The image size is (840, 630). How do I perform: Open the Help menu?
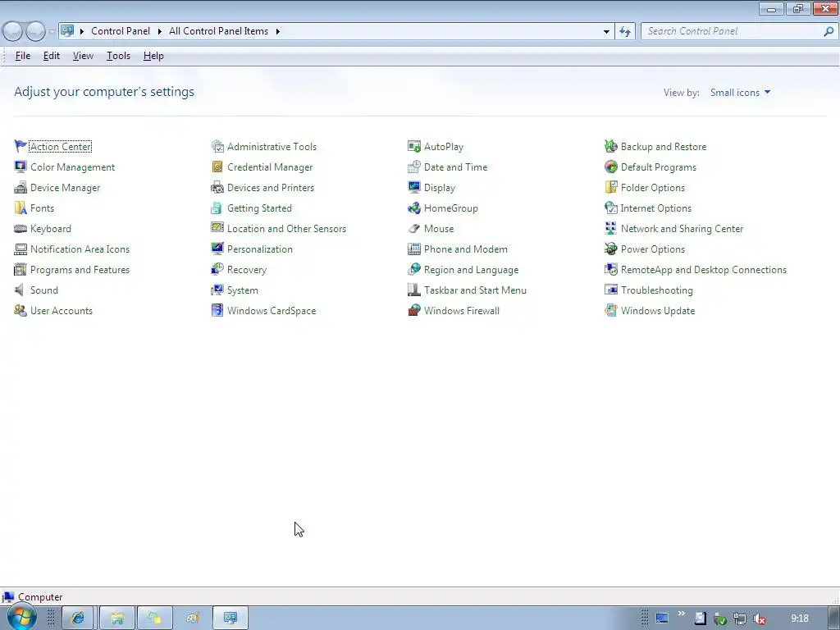(153, 56)
